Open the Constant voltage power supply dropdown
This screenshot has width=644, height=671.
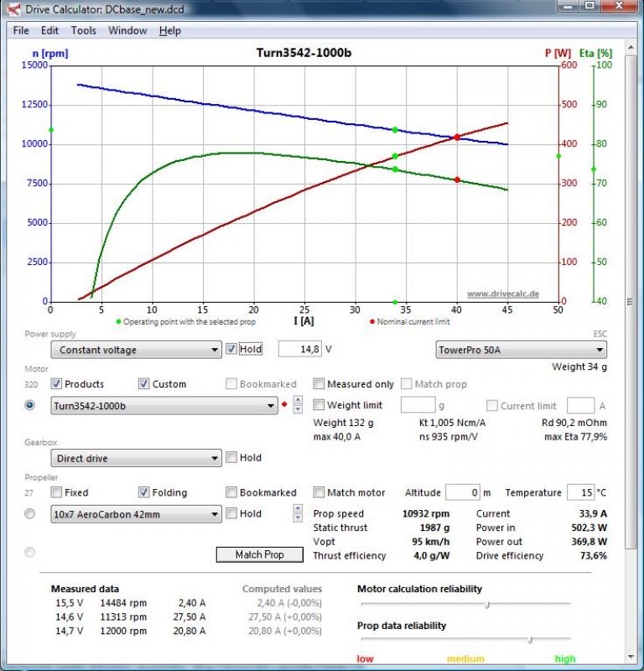135,350
